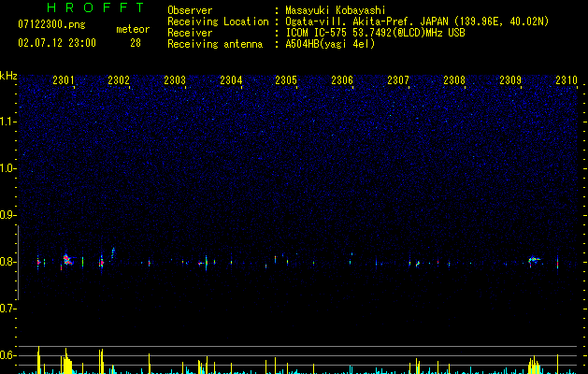Click the 2305 time marker label
The width and height of the screenshot is (588, 374).
click(286, 80)
